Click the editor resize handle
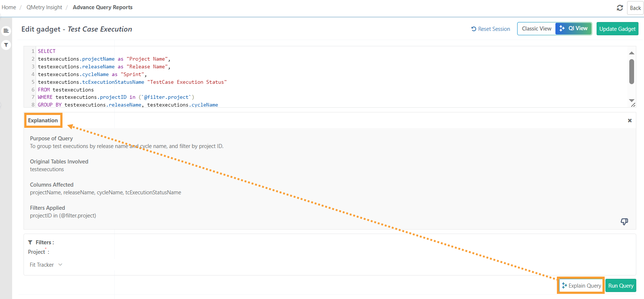The width and height of the screenshot is (644, 299). click(x=633, y=105)
